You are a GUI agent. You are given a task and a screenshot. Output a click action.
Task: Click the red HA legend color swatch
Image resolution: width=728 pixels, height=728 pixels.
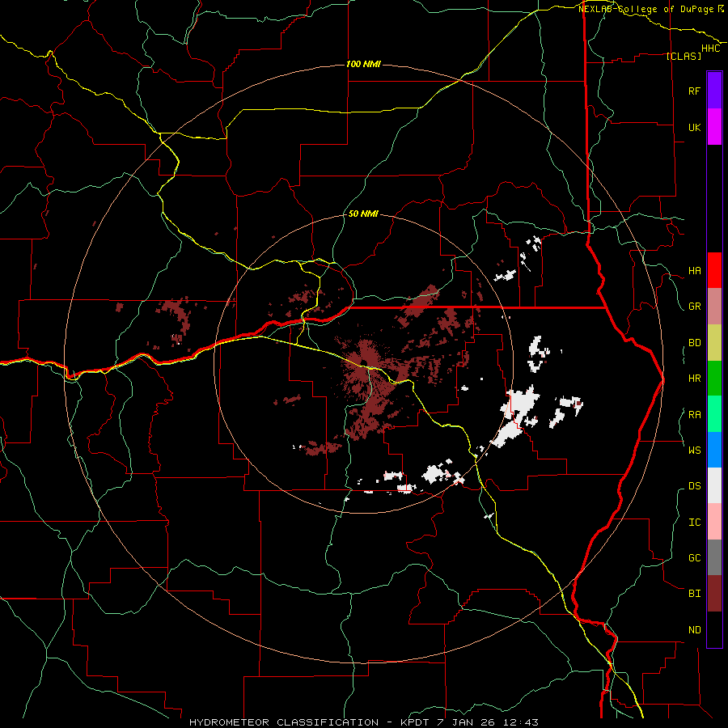point(714,270)
